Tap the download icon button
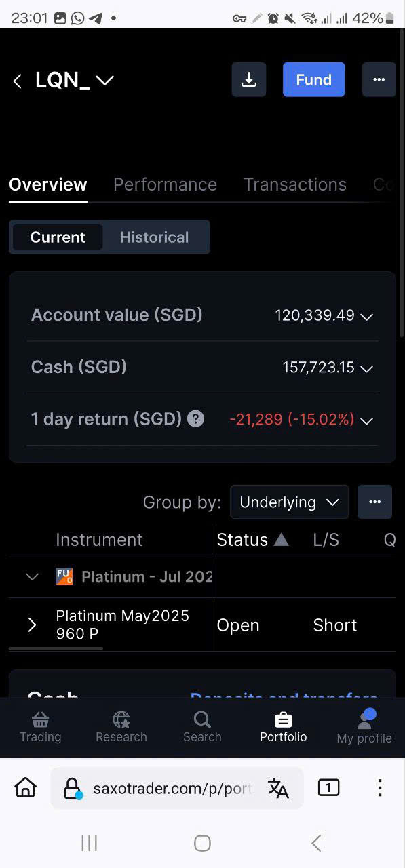Image resolution: width=405 pixels, height=868 pixels. pyautogui.click(x=249, y=80)
